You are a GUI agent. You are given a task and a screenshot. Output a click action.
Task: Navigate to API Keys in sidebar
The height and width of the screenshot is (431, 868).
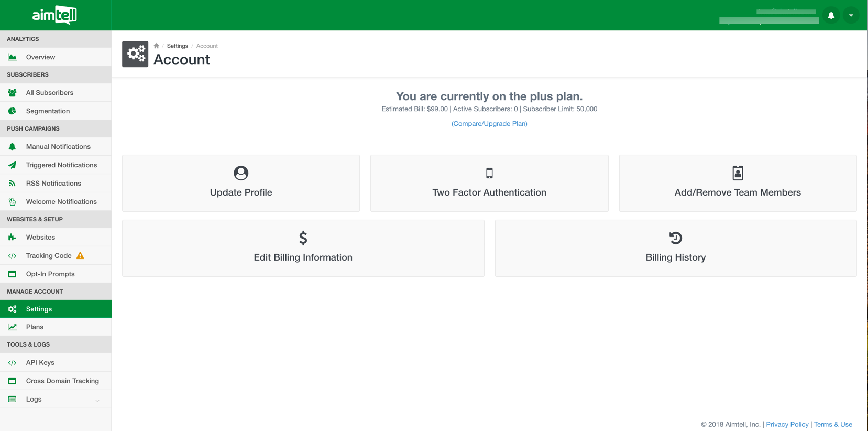40,363
